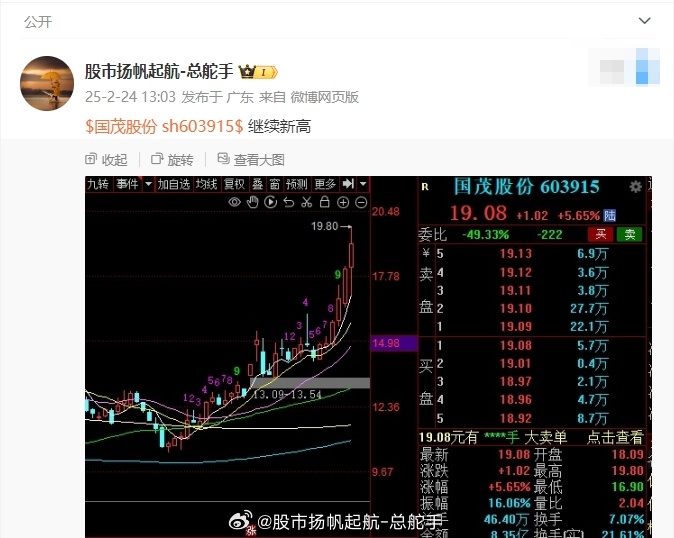
Task: Select sell level 2 price 19.10
Action: [x=515, y=309]
